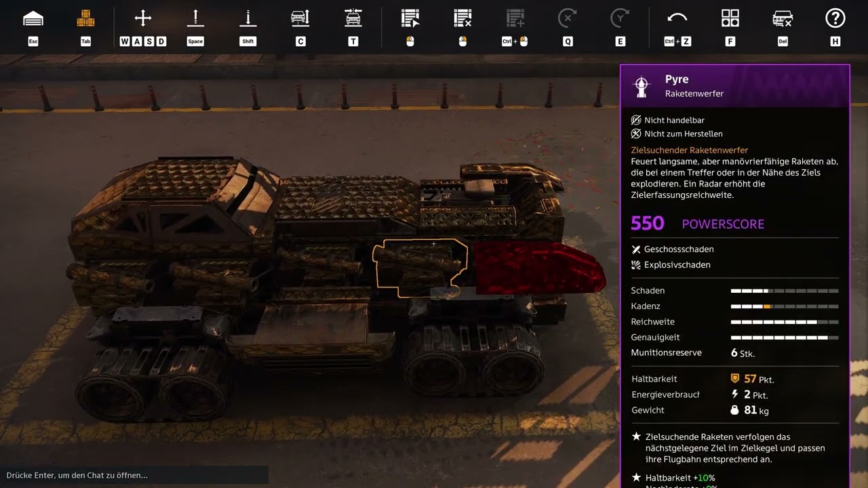Click the 550 Powerscore value
The width and height of the screenshot is (868, 488).
click(648, 224)
